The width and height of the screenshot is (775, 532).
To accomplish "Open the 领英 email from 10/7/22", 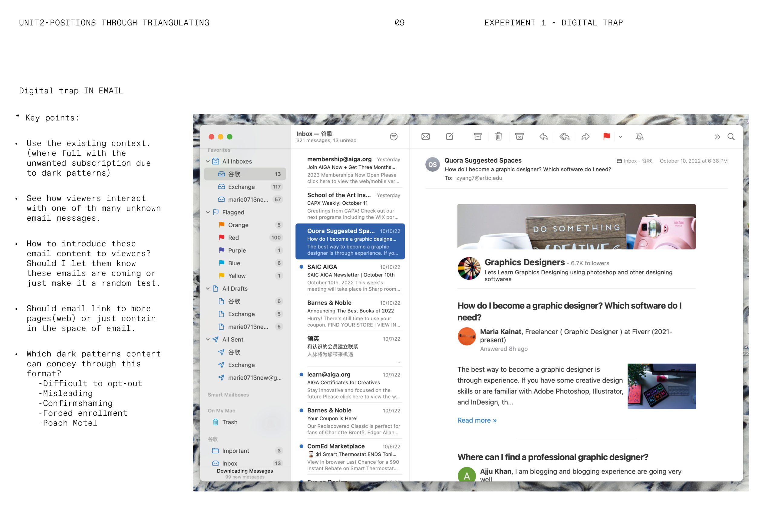I will click(350, 349).
